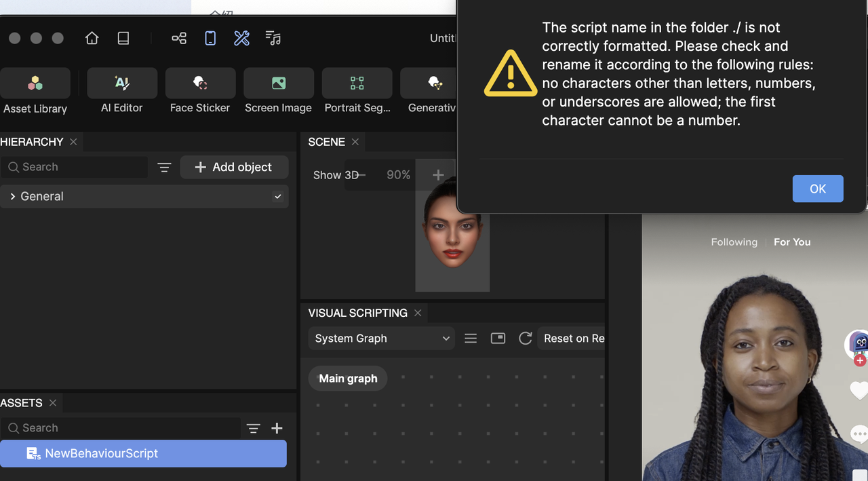Tap the heart like icon in preview
The width and height of the screenshot is (868, 481).
click(x=859, y=391)
